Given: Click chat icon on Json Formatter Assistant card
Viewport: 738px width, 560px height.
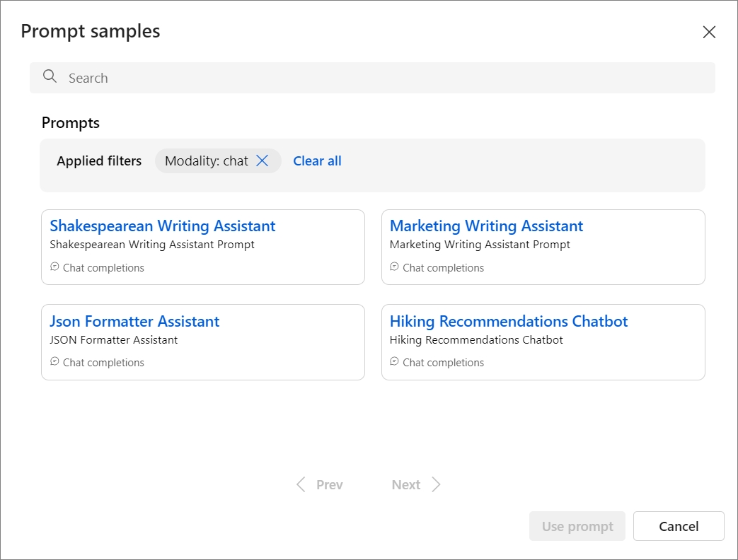Looking at the screenshot, I should (x=54, y=362).
